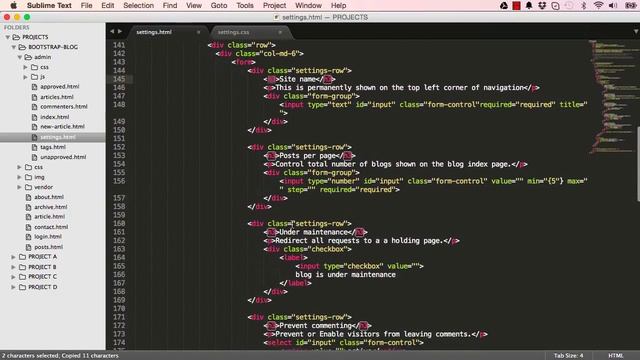The height and width of the screenshot is (360, 640).
Task: Open the Selection menu
Action: click(x=138, y=5)
